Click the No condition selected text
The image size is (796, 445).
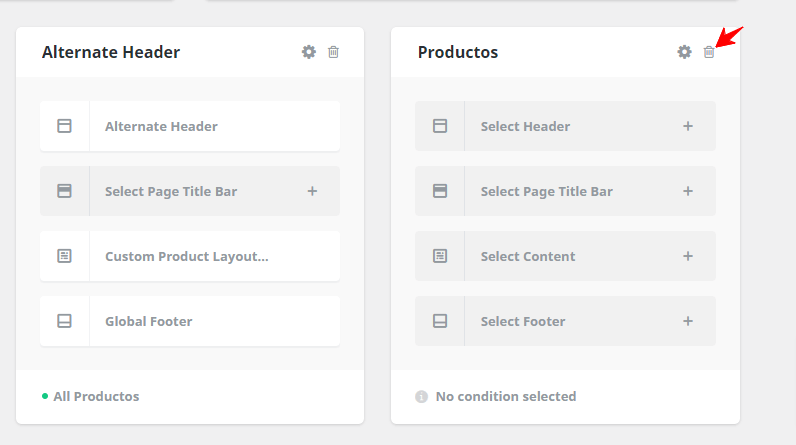(506, 396)
